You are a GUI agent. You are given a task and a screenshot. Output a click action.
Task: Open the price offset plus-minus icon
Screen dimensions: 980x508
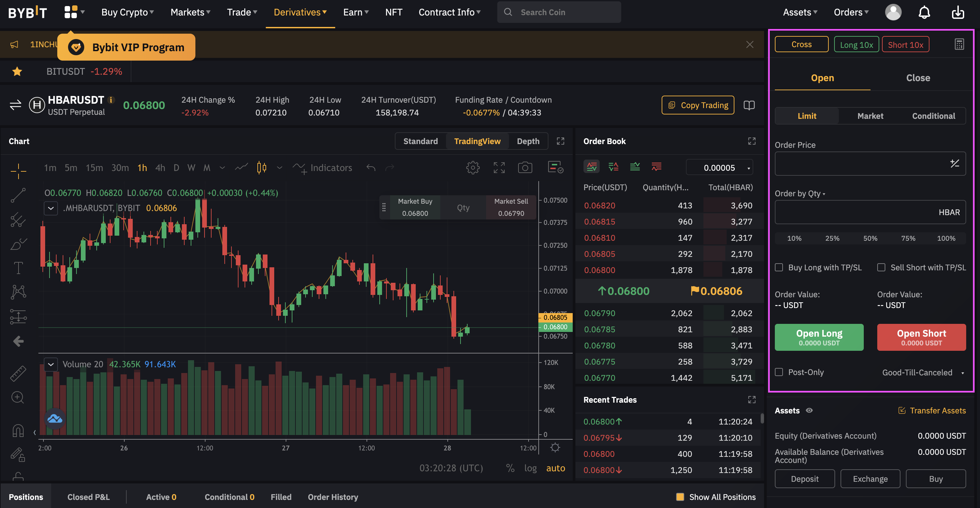coord(954,164)
